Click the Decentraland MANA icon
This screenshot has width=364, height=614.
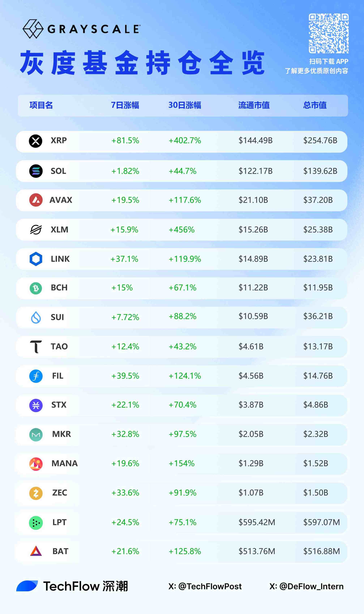click(36, 464)
